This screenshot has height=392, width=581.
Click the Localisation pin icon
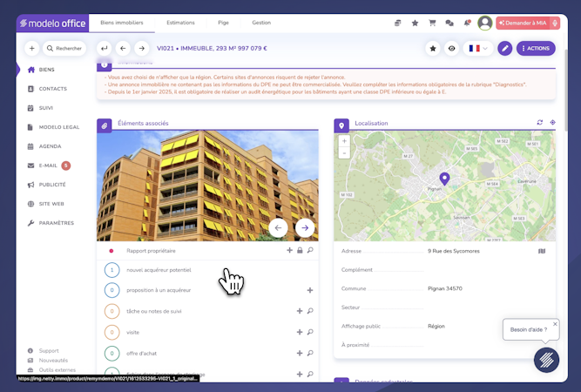(341, 125)
